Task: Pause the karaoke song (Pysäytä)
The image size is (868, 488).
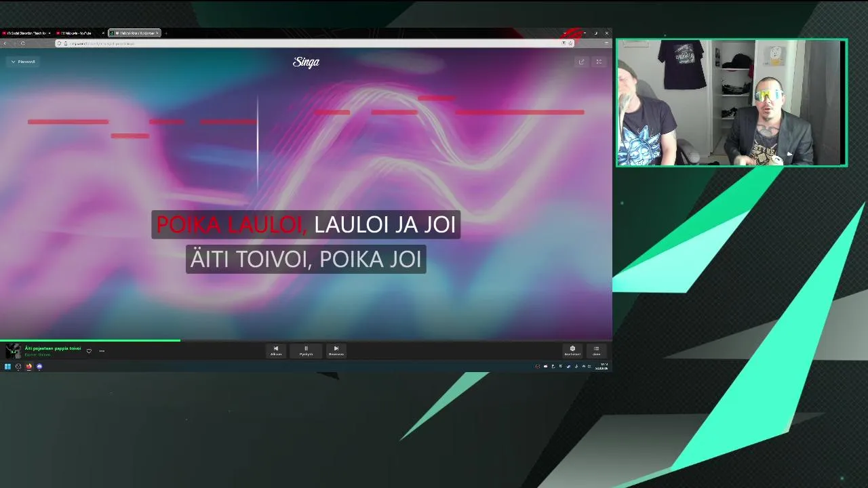Action: [306, 350]
